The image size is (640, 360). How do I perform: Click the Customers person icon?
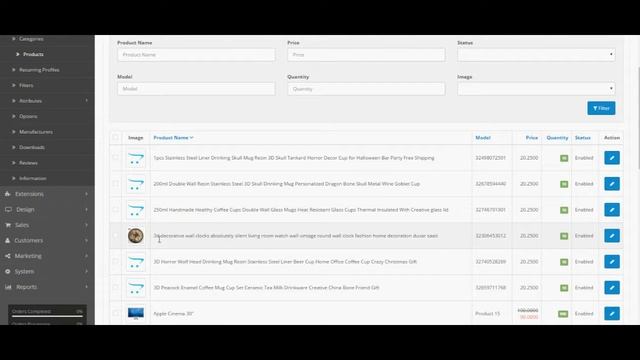point(7,240)
